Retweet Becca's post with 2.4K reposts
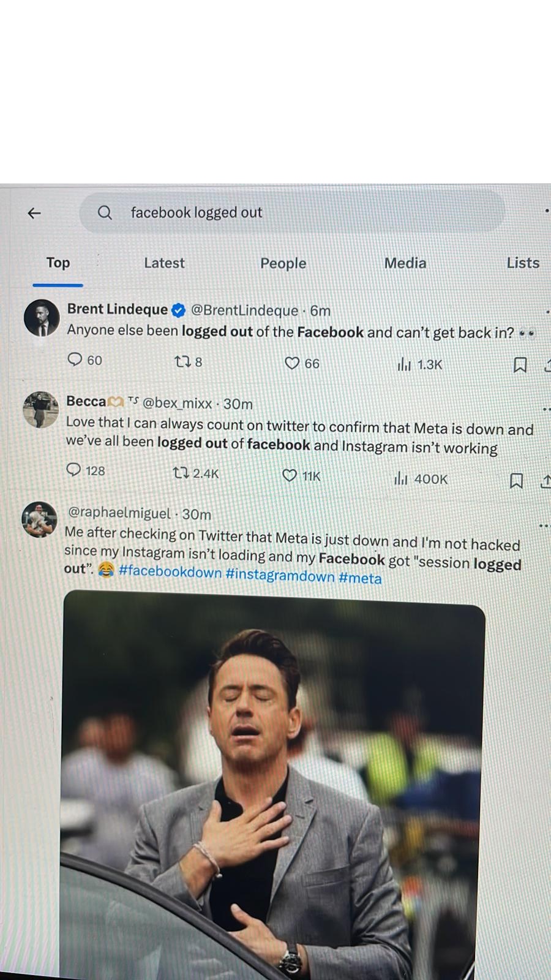 click(x=180, y=473)
